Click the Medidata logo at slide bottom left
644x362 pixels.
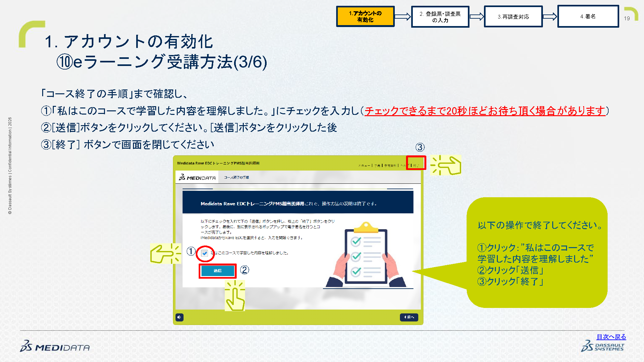tap(55, 346)
